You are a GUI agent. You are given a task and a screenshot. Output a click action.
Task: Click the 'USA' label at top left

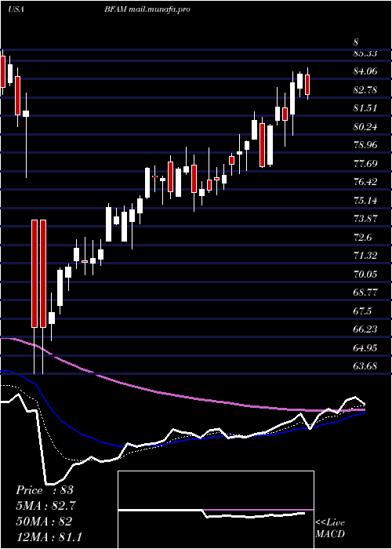pos(16,9)
